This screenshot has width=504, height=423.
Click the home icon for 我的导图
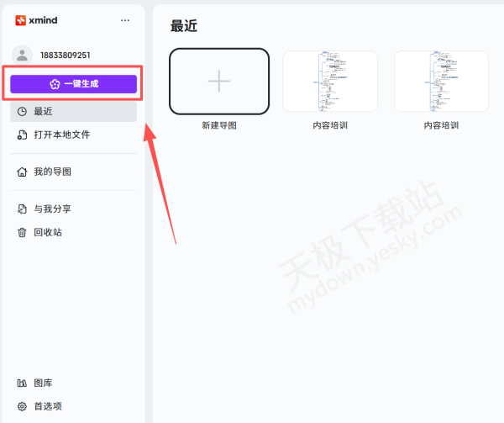23,172
